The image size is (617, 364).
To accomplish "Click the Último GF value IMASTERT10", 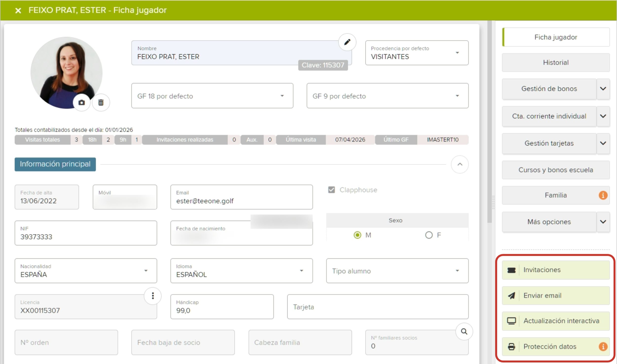I will pyautogui.click(x=443, y=140).
